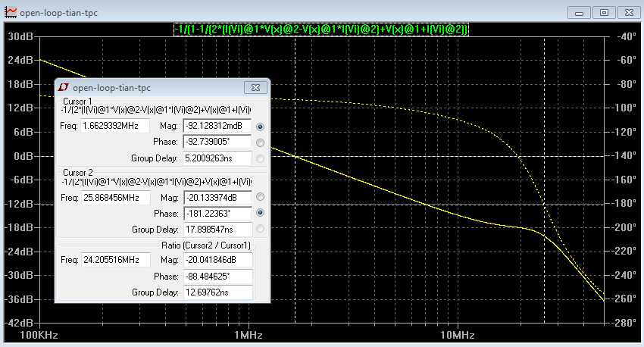This screenshot has width=644, height=347.
Task: Select Cursor 1 Phase radio button
Action: tap(260, 142)
